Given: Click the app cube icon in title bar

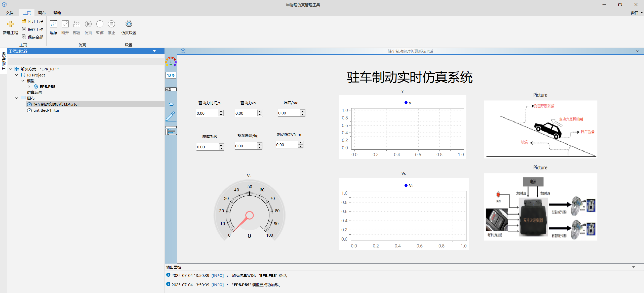Looking at the screenshot, I should click(x=4, y=5).
